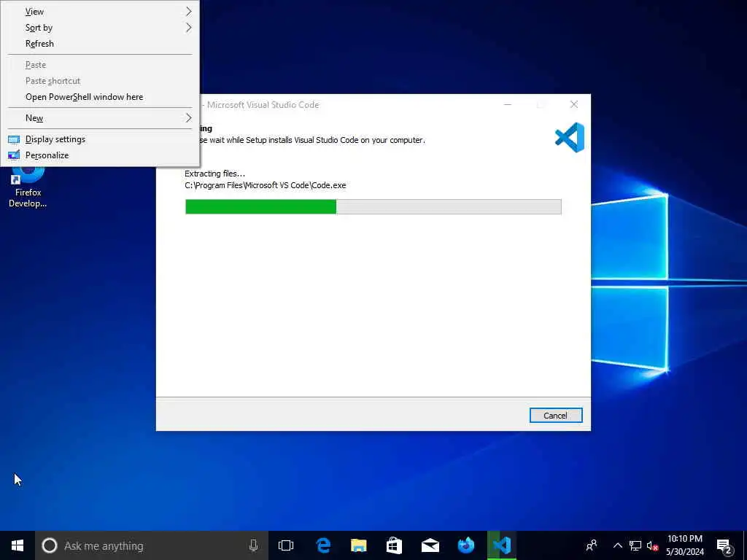Select the Firefox Developer desktop shortcut
747x560 pixels.
[x=28, y=187]
